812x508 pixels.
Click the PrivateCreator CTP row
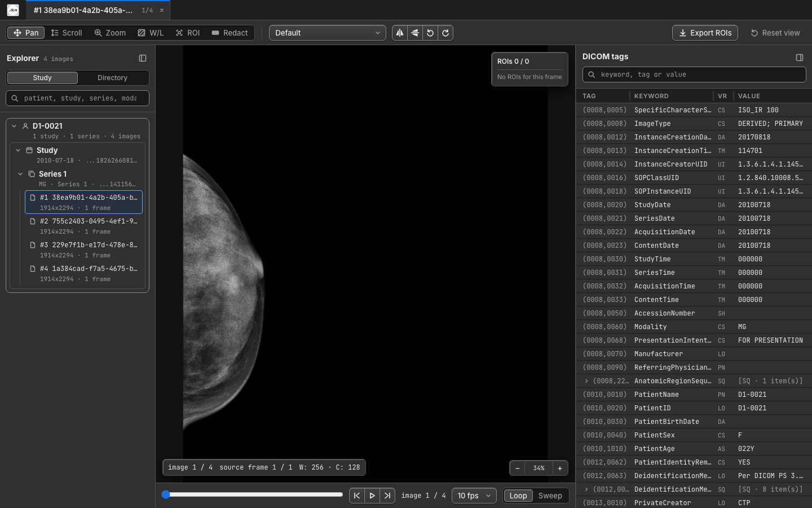point(694,502)
